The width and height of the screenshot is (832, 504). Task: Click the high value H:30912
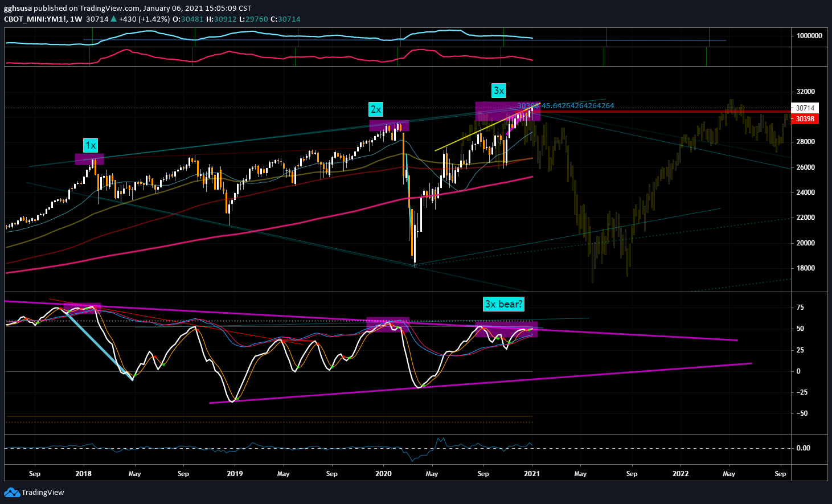tap(220, 19)
